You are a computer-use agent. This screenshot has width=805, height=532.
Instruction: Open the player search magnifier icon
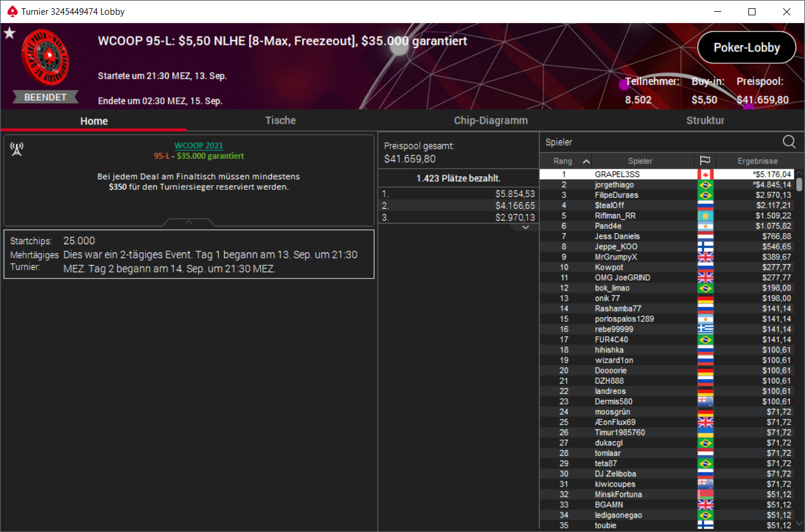pos(788,142)
